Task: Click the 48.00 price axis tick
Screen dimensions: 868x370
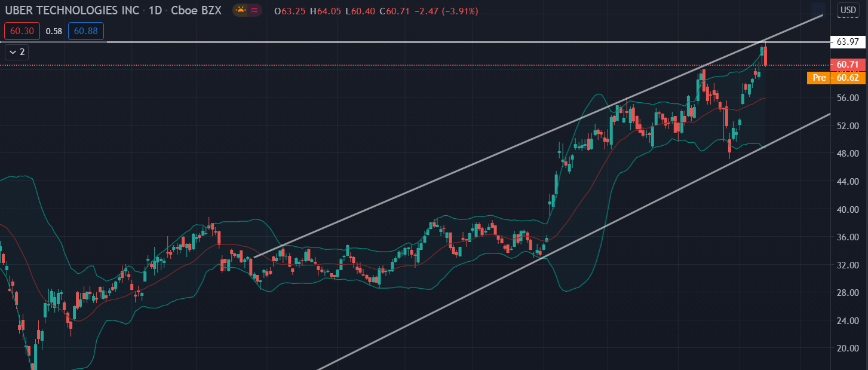Action: 848,154
